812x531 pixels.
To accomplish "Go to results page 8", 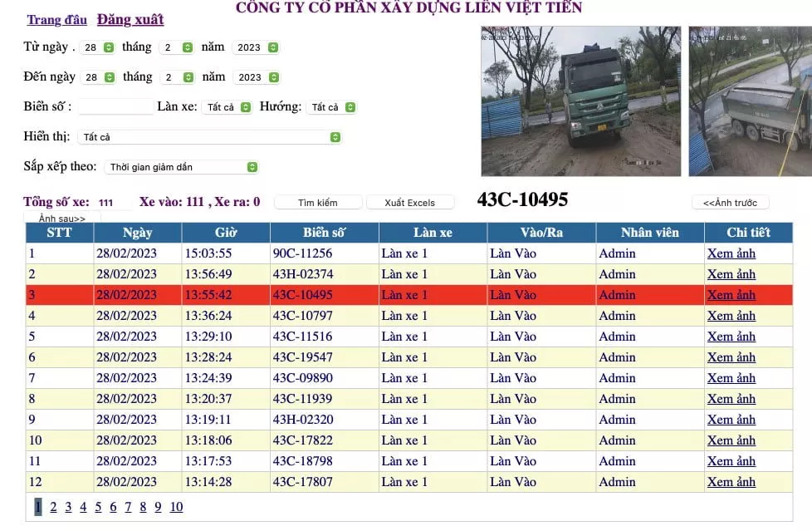I will (x=143, y=507).
